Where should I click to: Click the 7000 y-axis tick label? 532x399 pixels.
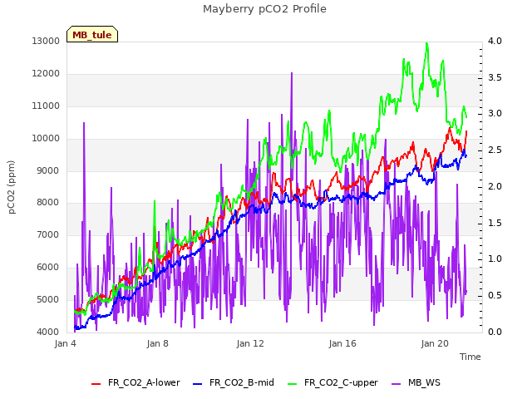[48, 234]
